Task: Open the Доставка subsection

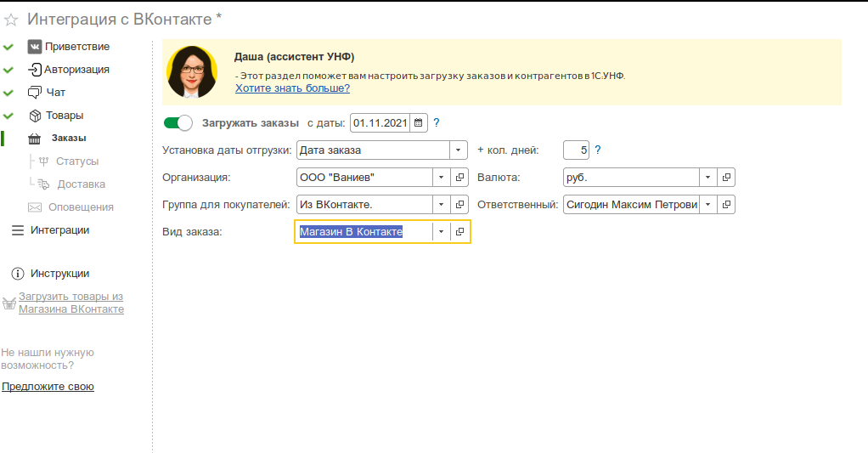Action: point(81,184)
